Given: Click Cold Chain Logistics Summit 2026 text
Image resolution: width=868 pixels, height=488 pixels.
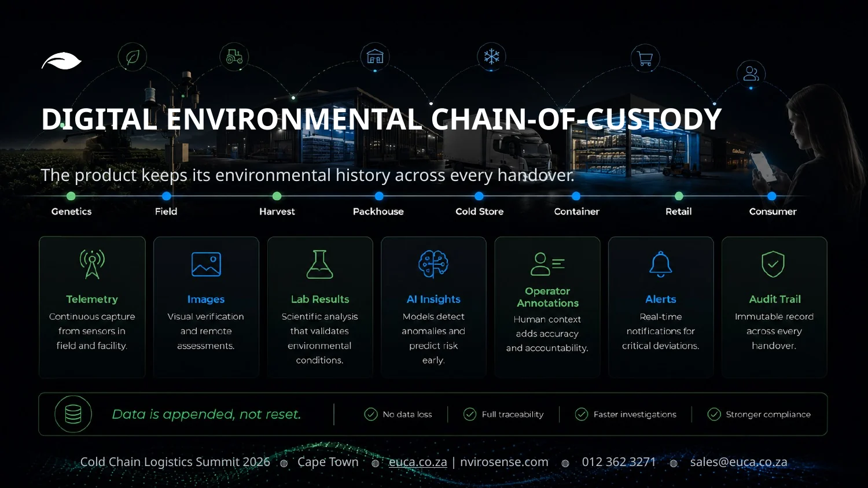Looking at the screenshot, I should 175,462.
